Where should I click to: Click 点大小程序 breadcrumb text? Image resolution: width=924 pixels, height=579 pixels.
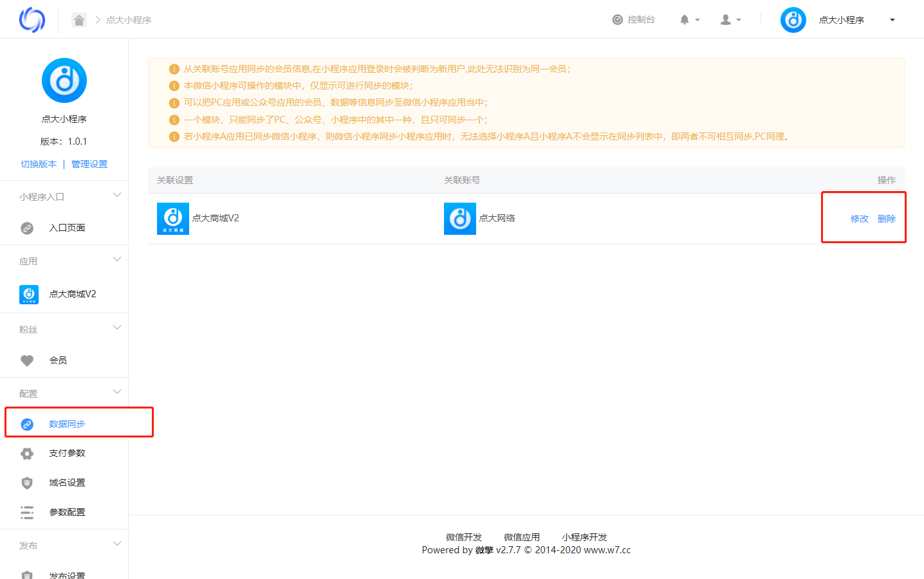129,20
